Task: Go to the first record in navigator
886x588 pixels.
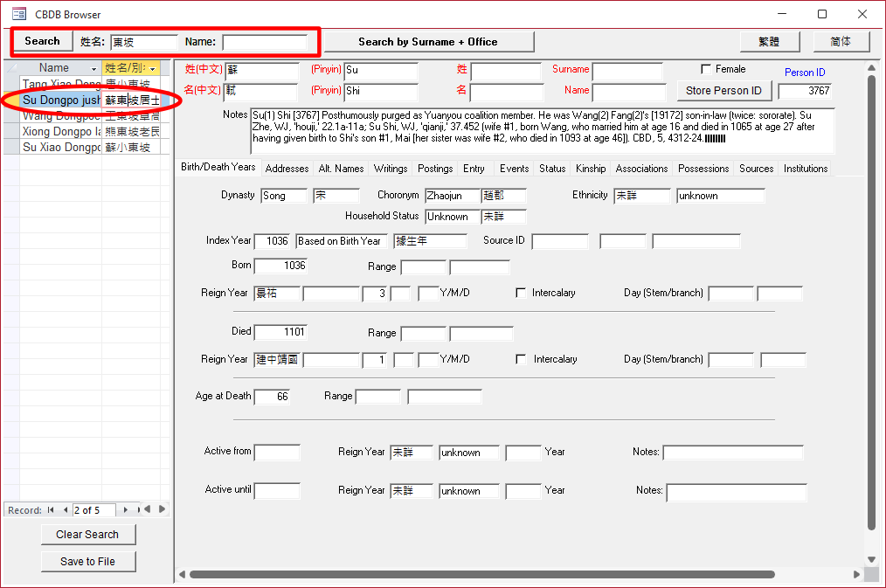Action: [51, 509]
